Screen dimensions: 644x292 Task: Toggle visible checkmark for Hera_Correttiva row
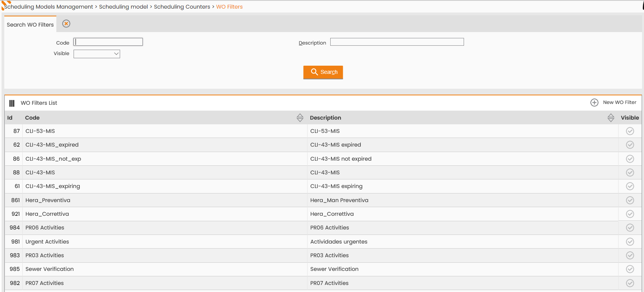click(x=630, y=214)
